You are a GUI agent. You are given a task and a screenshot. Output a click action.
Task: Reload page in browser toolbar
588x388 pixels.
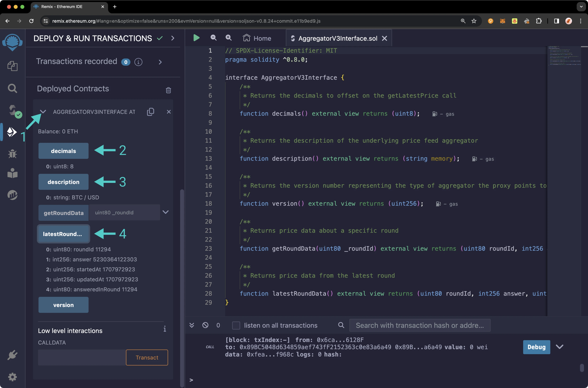(31, 21)
